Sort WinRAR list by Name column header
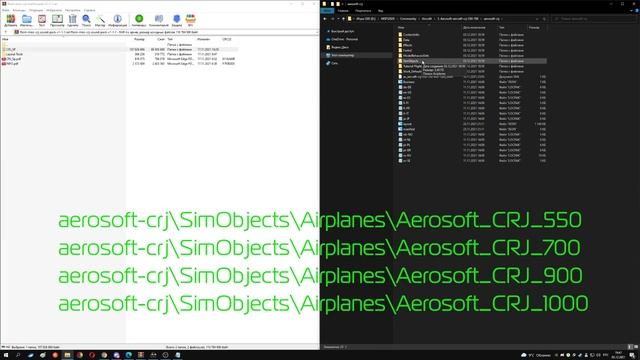The width and height of the screenshot is (640, 360). [5, 39]
